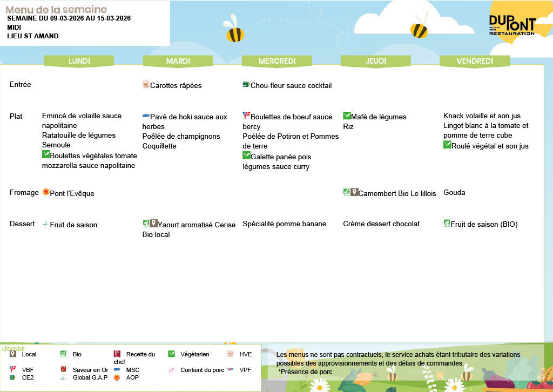
Task: Click the vegetarian icon next to Mafé de légumes
Action: coord(347,116)
